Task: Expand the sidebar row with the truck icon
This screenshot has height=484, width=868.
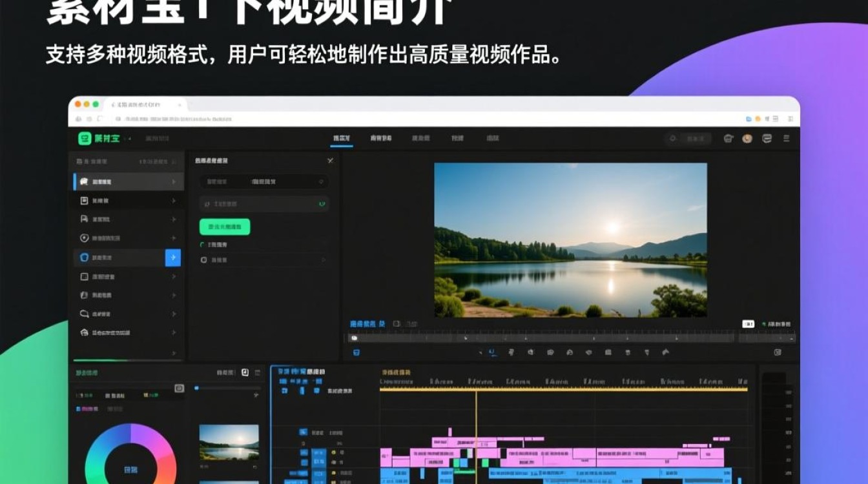Action: 174,219
